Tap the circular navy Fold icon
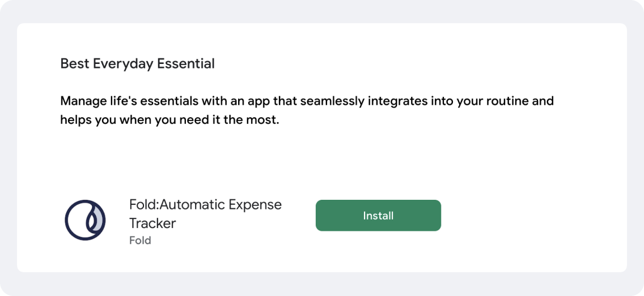This screenshot has width=644, height=296. pyautogui.click(x=85, y=220)
